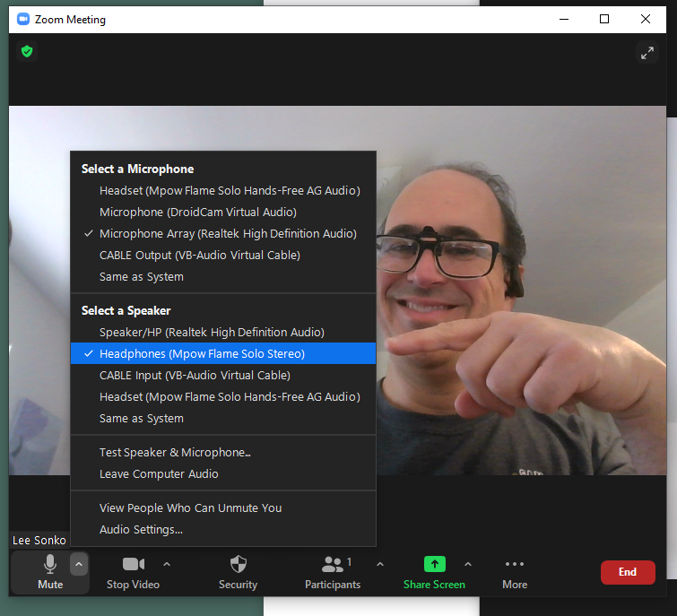
Task: Click the red End button
Action: tap(628, 572)
